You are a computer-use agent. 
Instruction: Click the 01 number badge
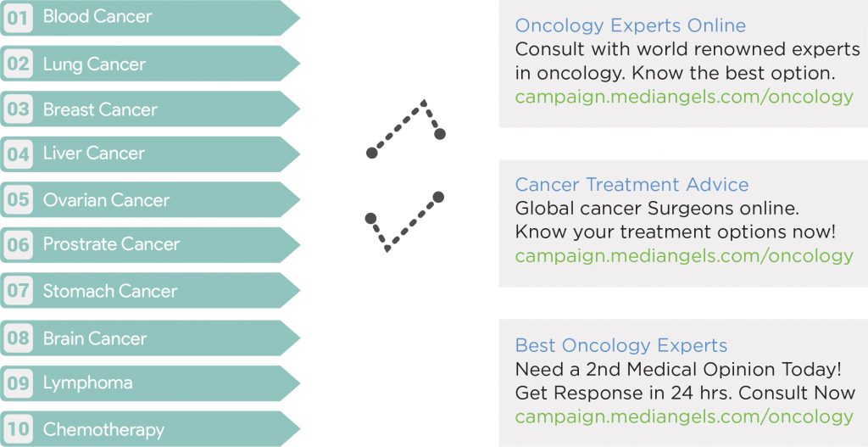click(x=18, y=18)
